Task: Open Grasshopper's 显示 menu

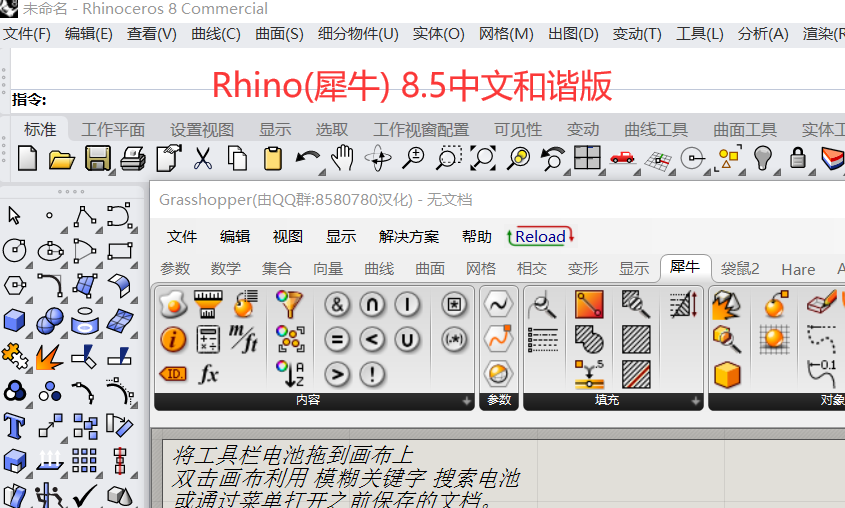Action: [x=341, y=236]
